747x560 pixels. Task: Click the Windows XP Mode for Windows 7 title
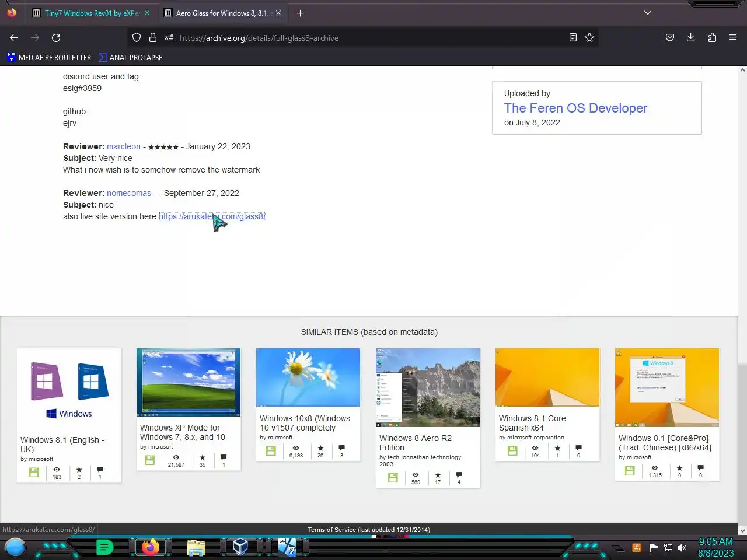tap(183, 432)
